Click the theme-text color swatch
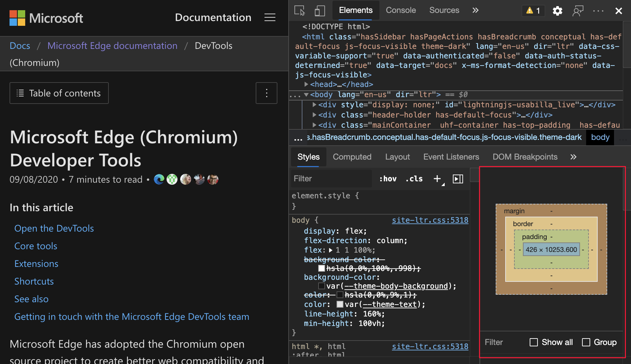This screenshot has height=364, width=631. pyautogui.click(x=340, y=304)
